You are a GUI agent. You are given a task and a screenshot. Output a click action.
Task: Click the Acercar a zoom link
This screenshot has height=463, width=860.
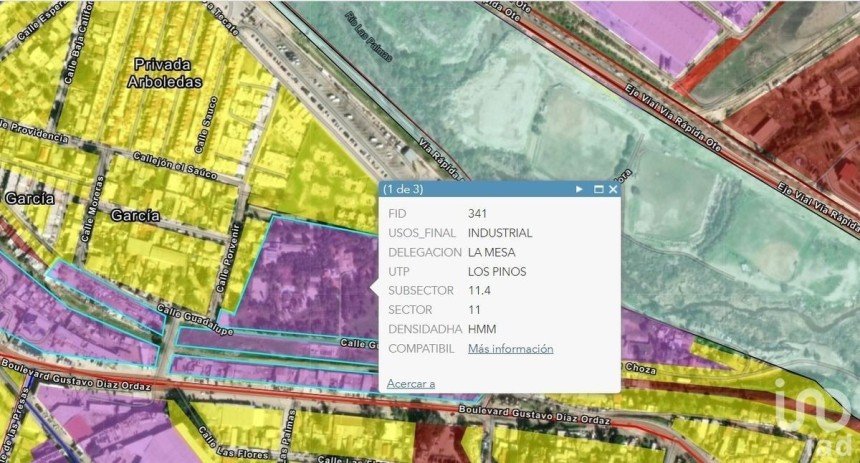(411, 383)
